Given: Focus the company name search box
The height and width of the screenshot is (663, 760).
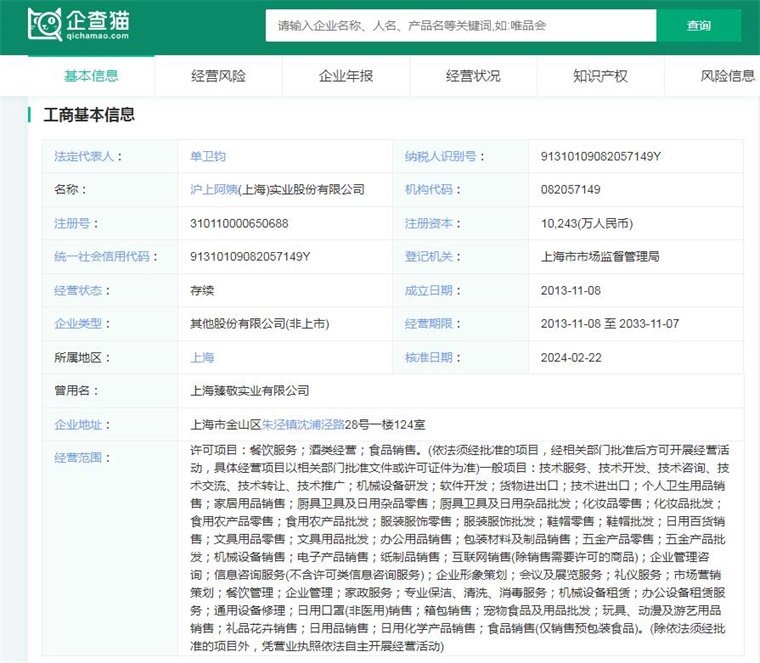Looking at the screenshot, I should pos(460,26).
